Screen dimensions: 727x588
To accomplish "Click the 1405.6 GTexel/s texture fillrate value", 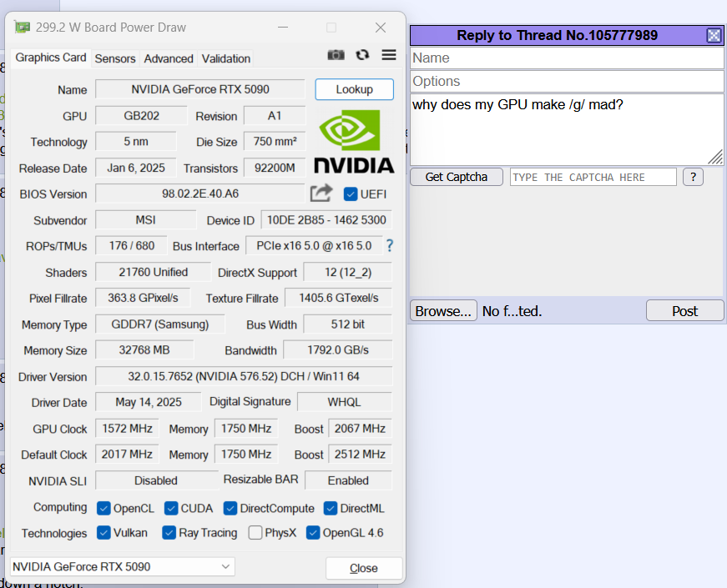I will point(339,298).
